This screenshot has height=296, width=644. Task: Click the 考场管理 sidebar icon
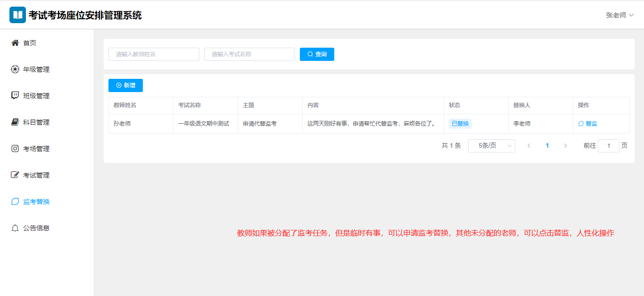(x=15, y=149)
